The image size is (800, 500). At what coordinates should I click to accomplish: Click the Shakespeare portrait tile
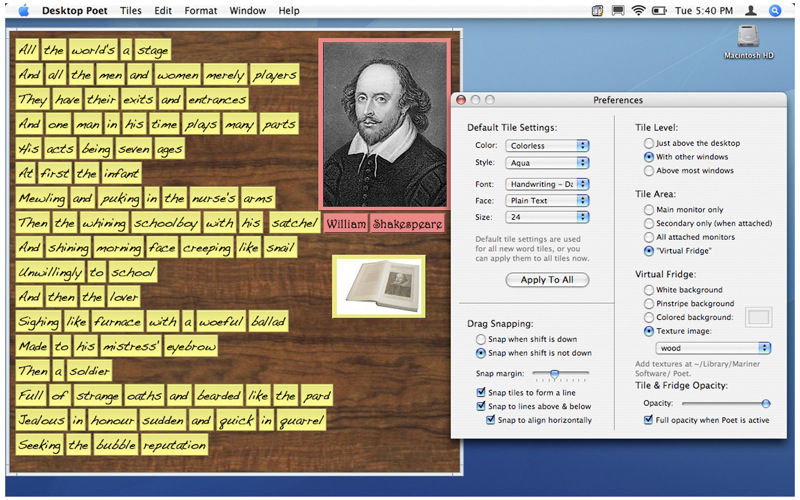click(385, 124)
